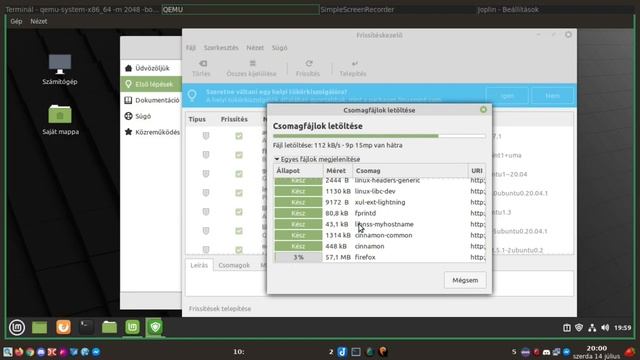Click volume speaker icon in guest panel
Viewport: 640px width, 360px height.
(605, 327)
